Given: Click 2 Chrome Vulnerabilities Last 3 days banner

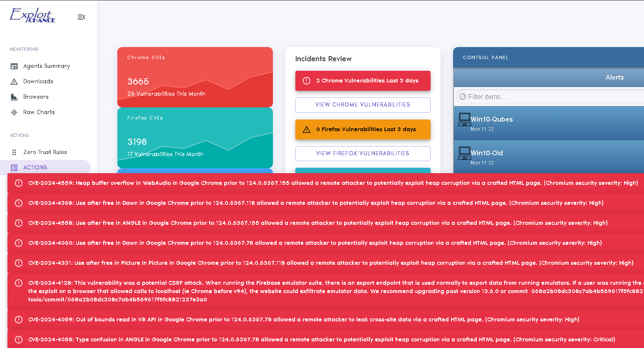Looking at the screenshot, I should coord(363,81).
